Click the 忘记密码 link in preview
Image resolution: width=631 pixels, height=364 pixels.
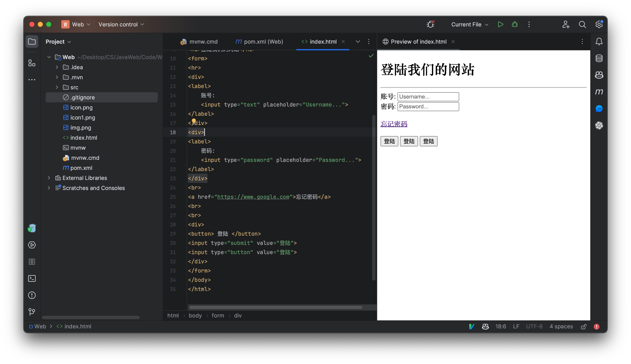pyautogui.click(x=394, y=124)
